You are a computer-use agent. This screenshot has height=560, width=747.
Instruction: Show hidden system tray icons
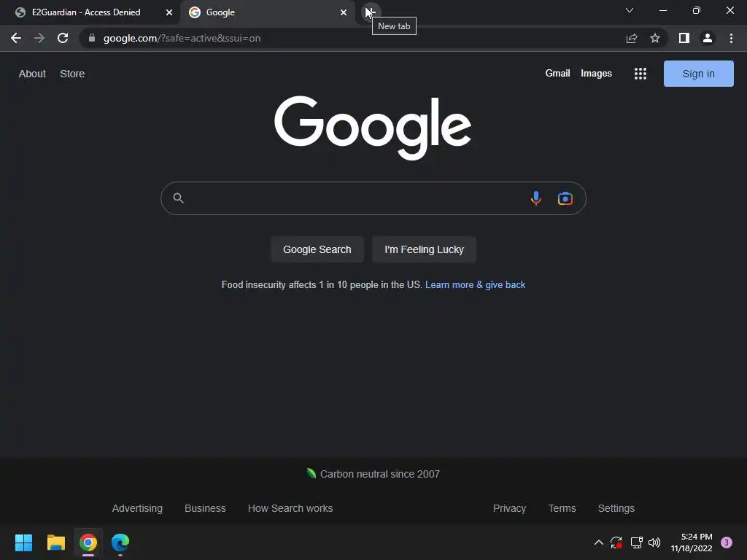(x=599, y=542)
